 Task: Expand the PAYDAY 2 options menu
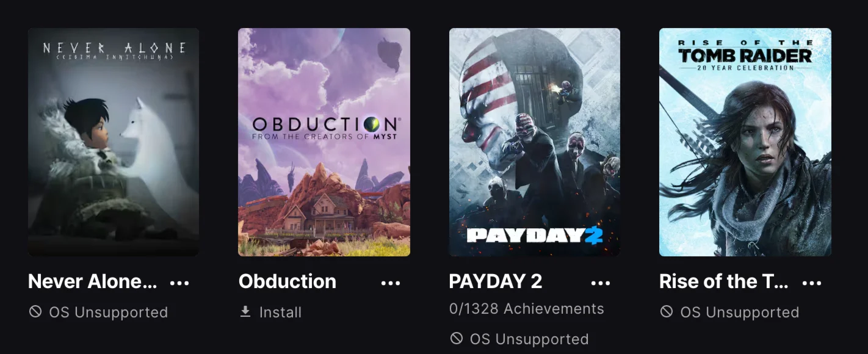click(601, 283)
